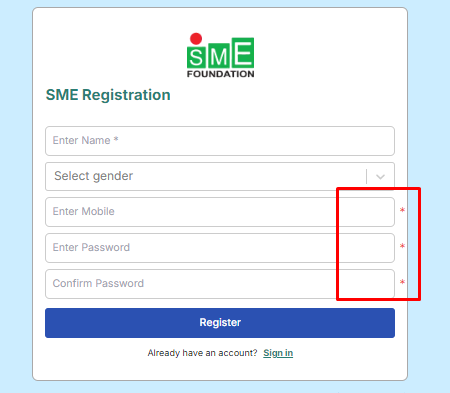Click the green S block in logo

196,57
